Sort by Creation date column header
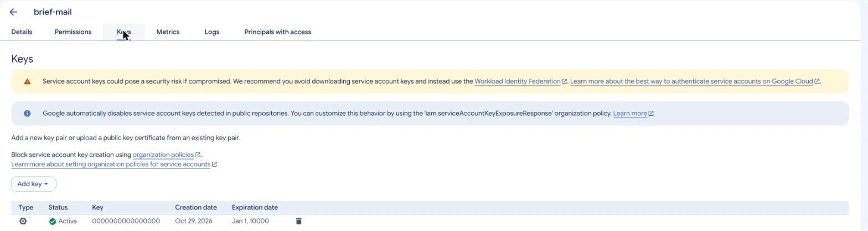The height and width of the screenshot is (231, 868). [x=196, y=208]
